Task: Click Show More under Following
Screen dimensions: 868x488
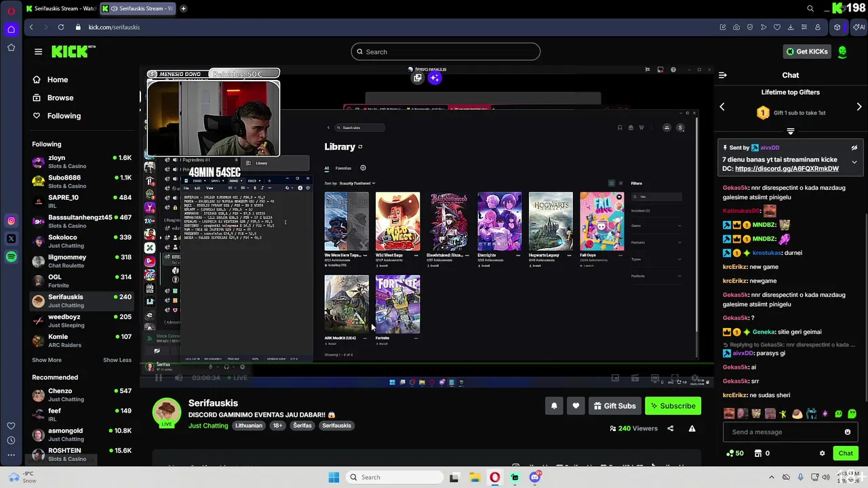Action: [x=47, y=360]
